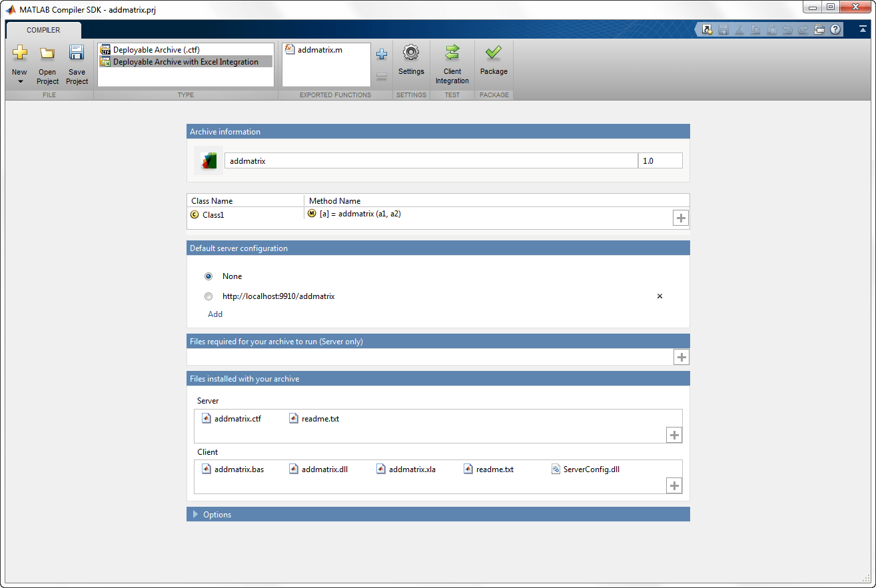Open Help with the question mark icon
The height and width of the screenshot is (588, 876).
(x=835, y=29)
